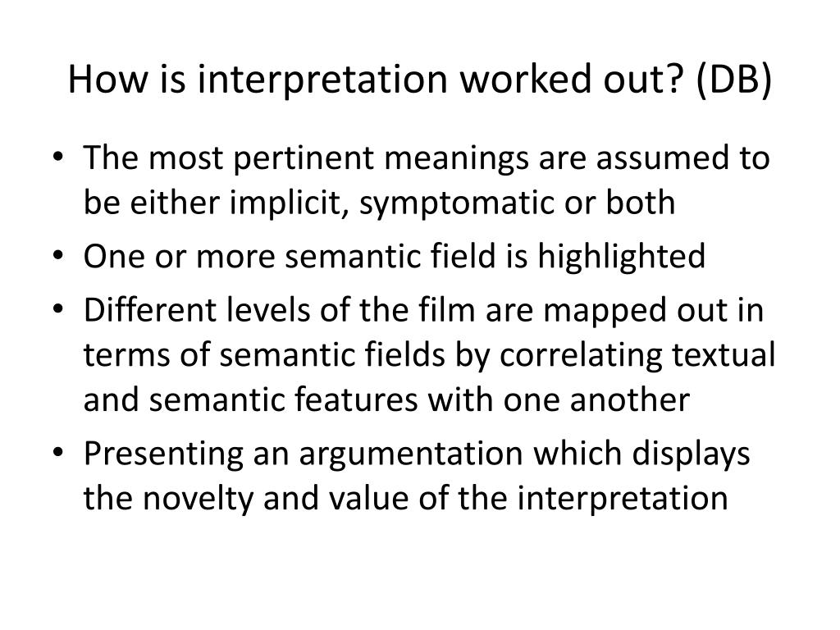Select the fourth bullet point marker

58,452
